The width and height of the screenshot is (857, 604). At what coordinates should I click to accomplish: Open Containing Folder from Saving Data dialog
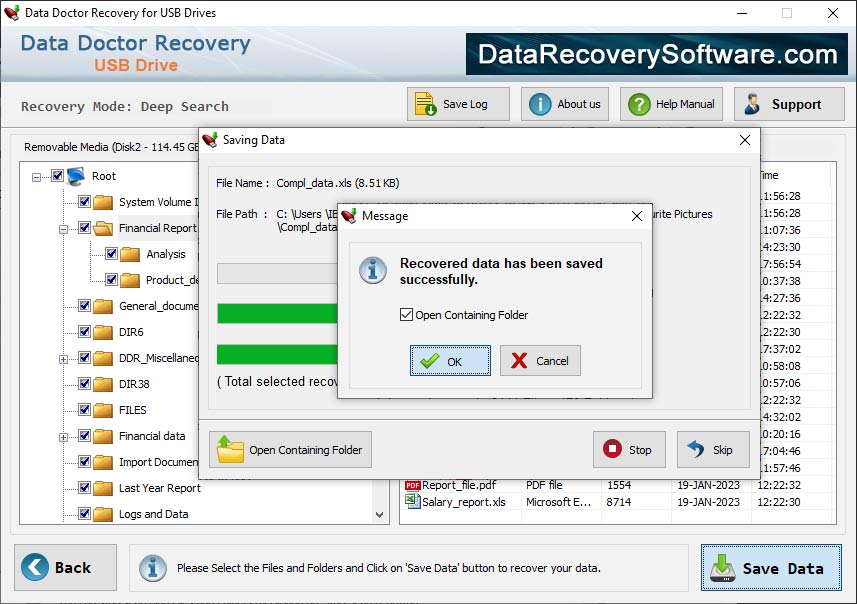[x=289, y=449]
